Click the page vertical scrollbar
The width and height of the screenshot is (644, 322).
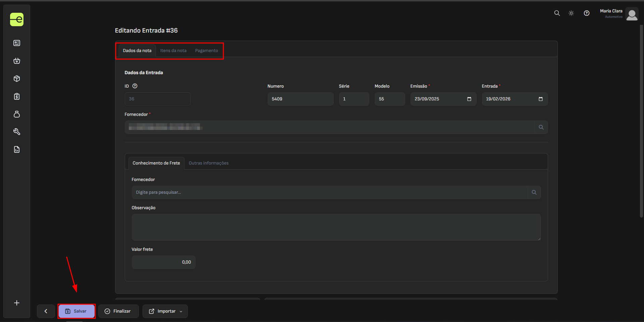click(x=641, y=121)
